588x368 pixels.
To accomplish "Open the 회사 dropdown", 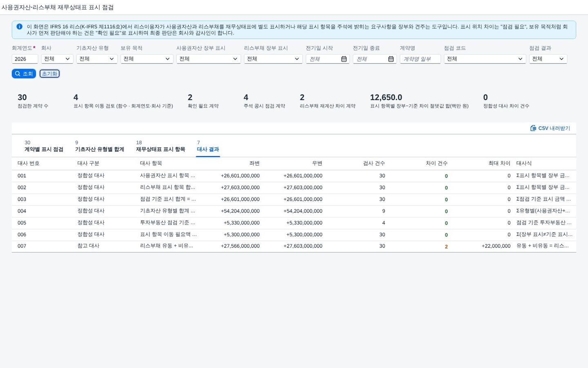I will (57, 59).
